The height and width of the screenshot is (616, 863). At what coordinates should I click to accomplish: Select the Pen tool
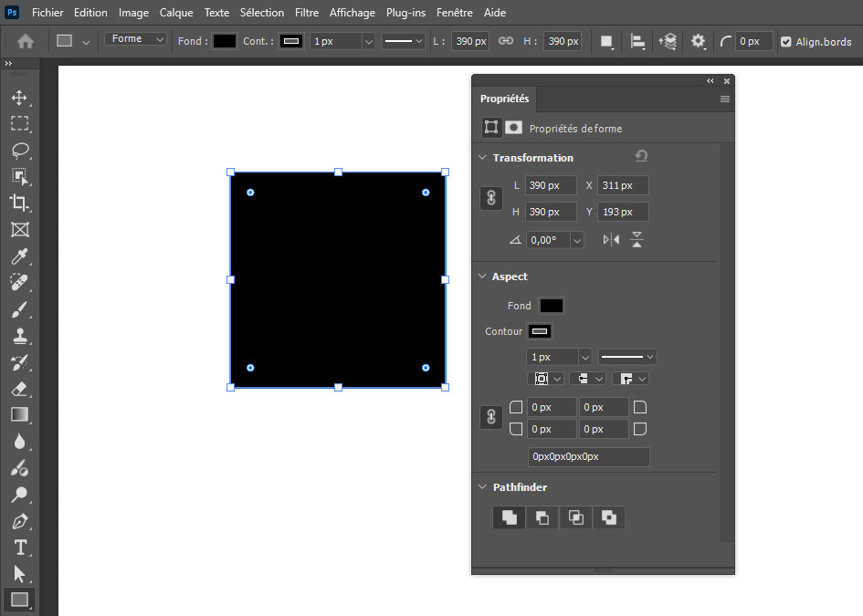[x=19, y=521]
